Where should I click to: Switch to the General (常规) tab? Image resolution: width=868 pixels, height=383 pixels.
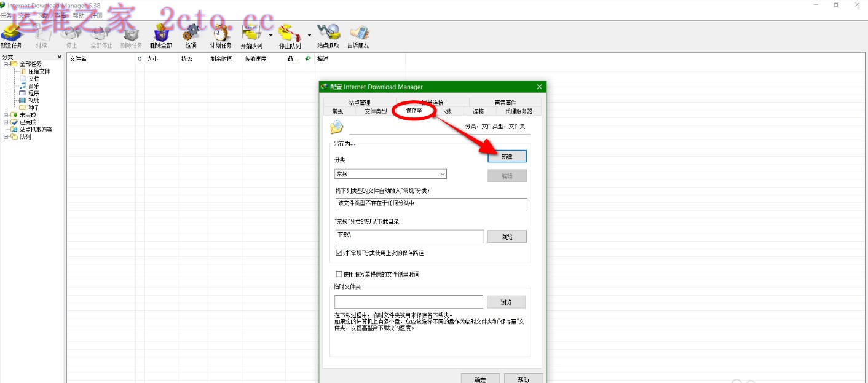[x=337, y=111]
